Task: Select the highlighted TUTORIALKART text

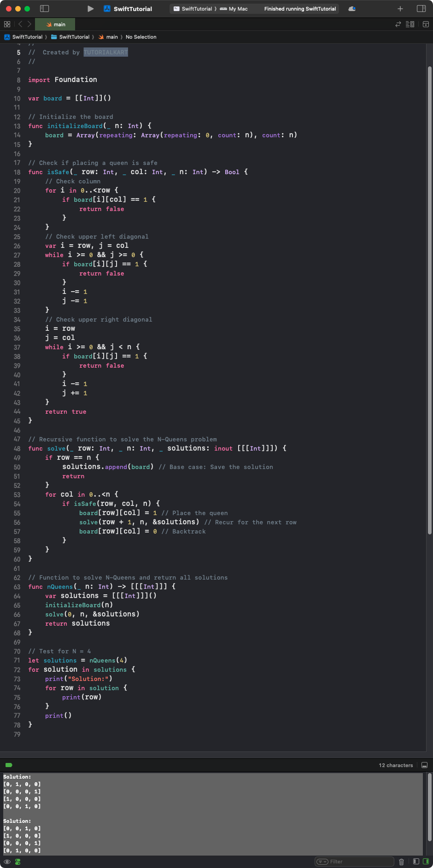Action: coord(105,53)
